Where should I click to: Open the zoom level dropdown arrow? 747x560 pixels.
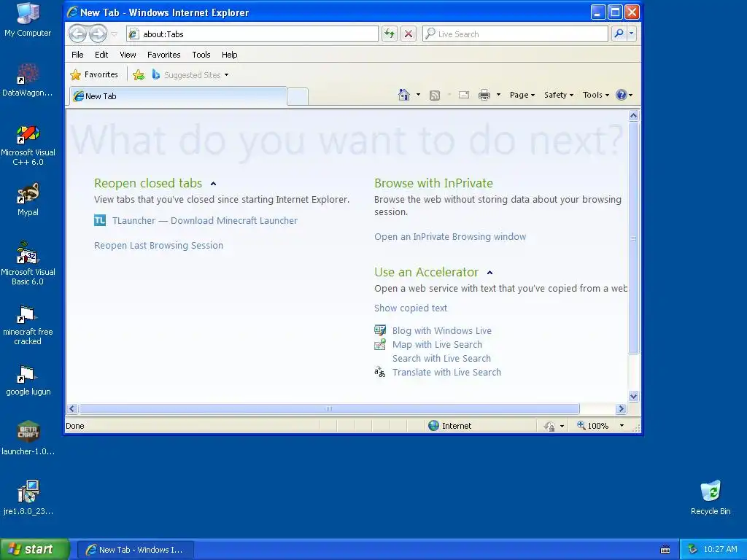coord(622,426)
